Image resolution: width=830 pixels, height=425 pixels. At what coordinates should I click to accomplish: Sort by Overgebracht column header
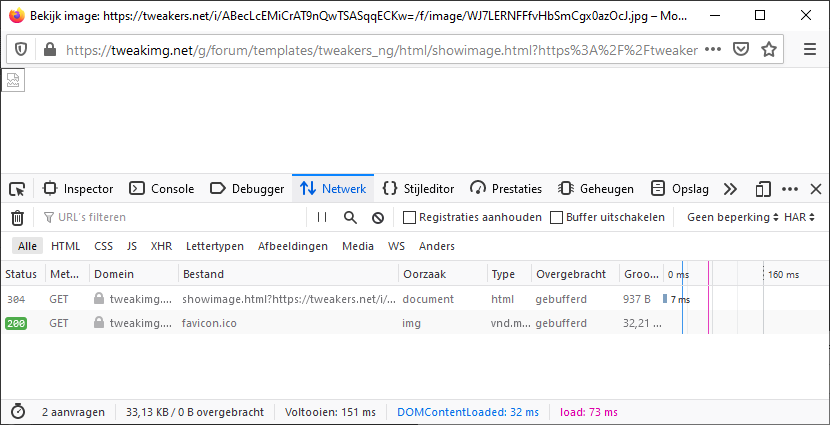click(576, 274)
